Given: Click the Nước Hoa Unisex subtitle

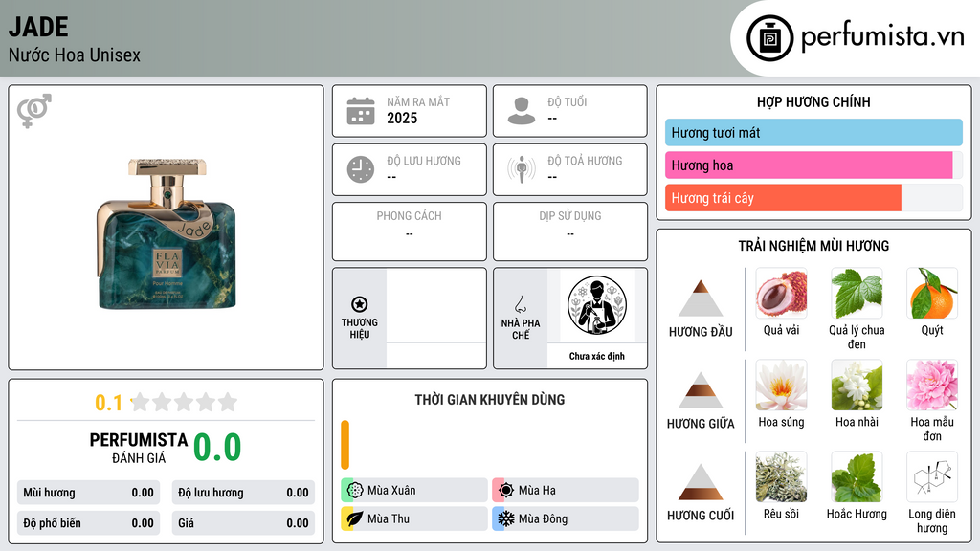Looking at the screenshot, I should (75, 55).
